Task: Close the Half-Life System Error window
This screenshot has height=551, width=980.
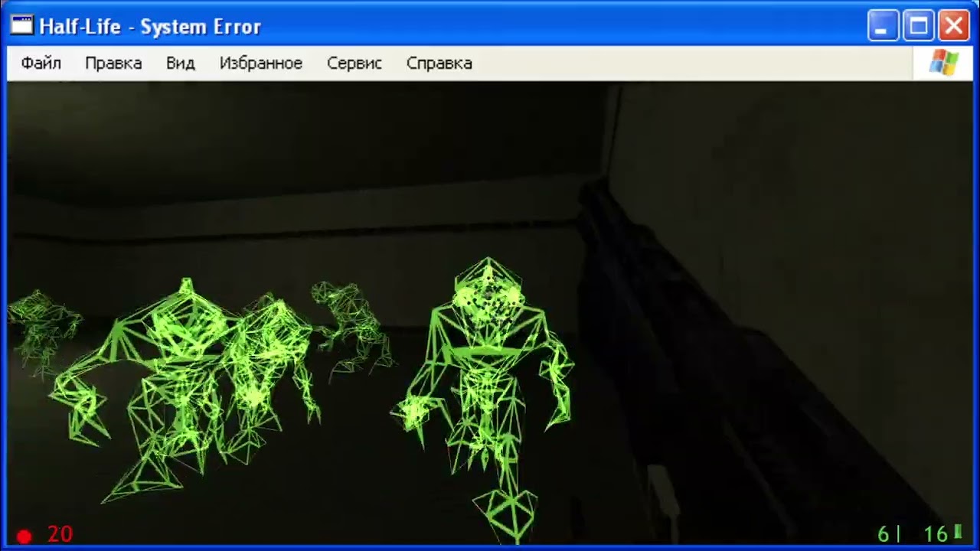Action: coord(954,26)
